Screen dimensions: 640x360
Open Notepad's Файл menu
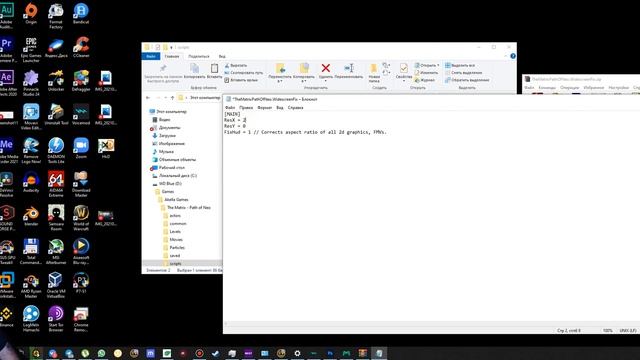230,108
